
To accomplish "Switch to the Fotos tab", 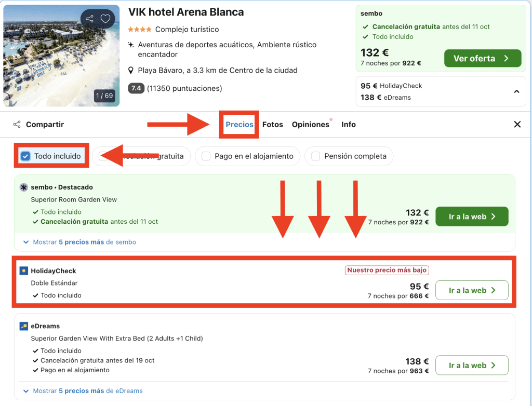I will click(x=273, y=125).
